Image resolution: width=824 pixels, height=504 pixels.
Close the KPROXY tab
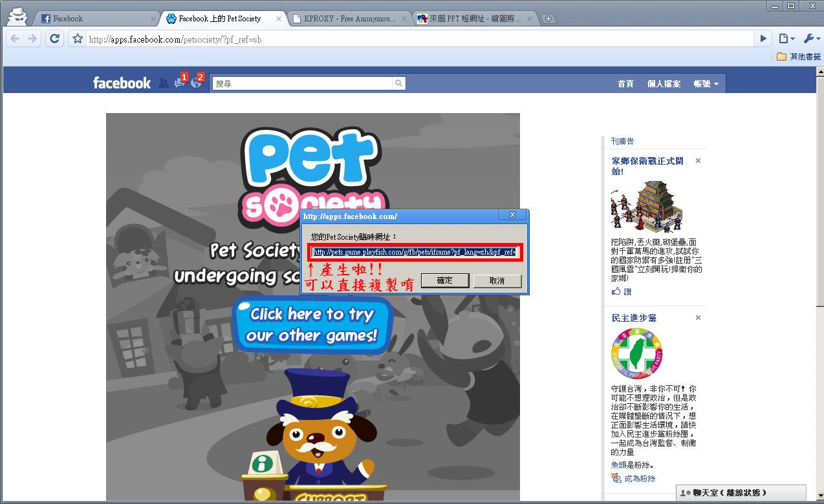point(404,19)
